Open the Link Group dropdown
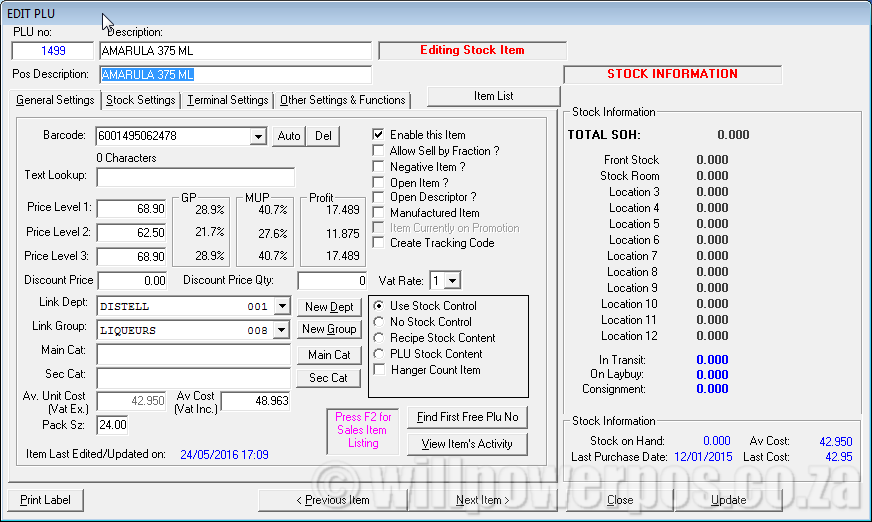Screen dimensions: 872x522 point(282,329)
